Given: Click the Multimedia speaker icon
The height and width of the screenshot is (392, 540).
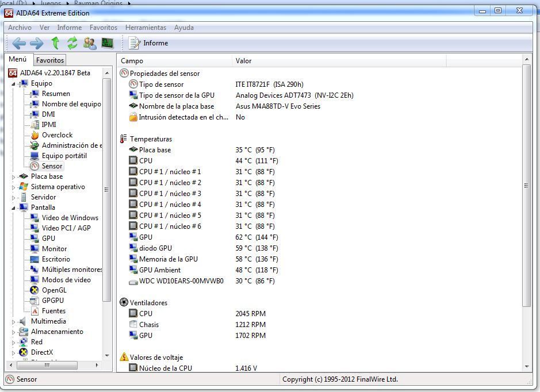Looking at the screenshot, I should point(23,321).
